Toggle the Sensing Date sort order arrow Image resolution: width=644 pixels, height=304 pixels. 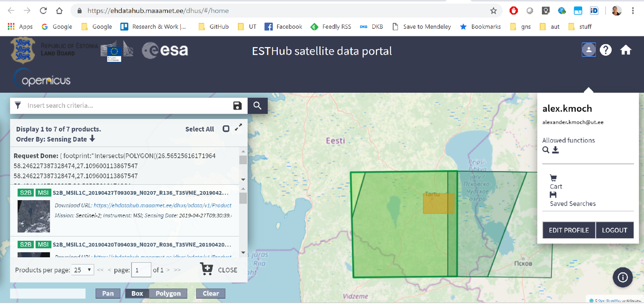point(92,139)
